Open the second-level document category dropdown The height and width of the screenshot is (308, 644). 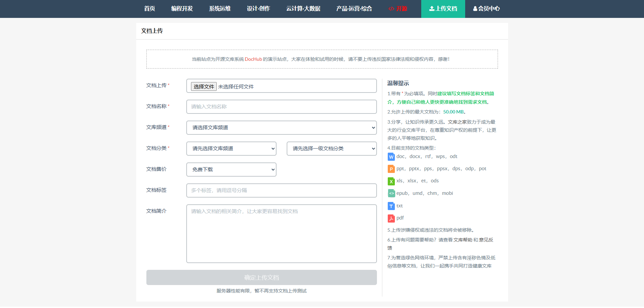tap(331, 149)
